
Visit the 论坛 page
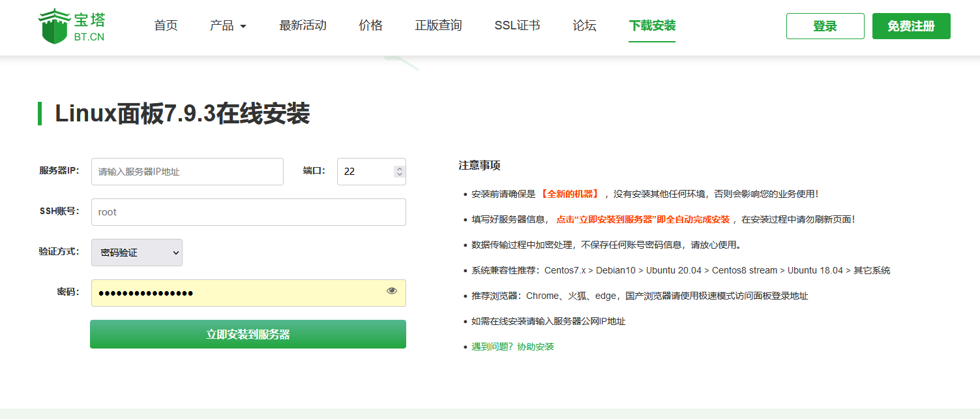(584, 25)
